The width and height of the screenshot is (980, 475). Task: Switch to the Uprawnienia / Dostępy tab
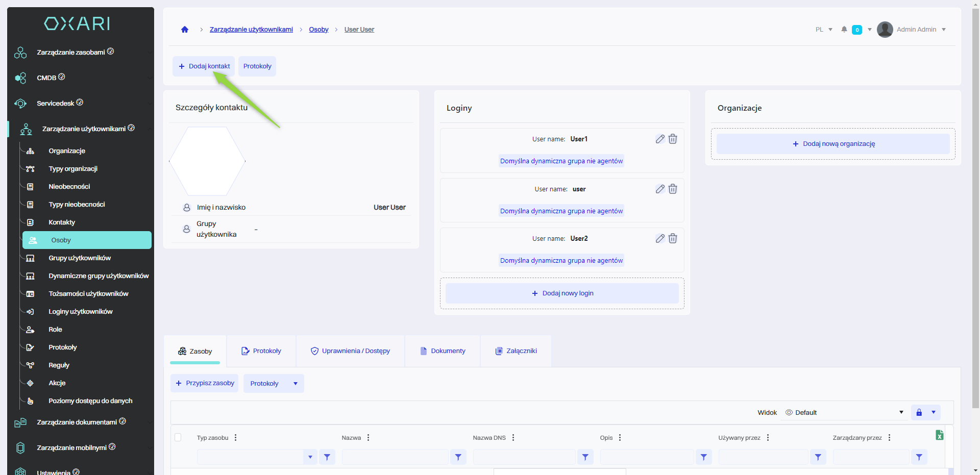point(350,351)
